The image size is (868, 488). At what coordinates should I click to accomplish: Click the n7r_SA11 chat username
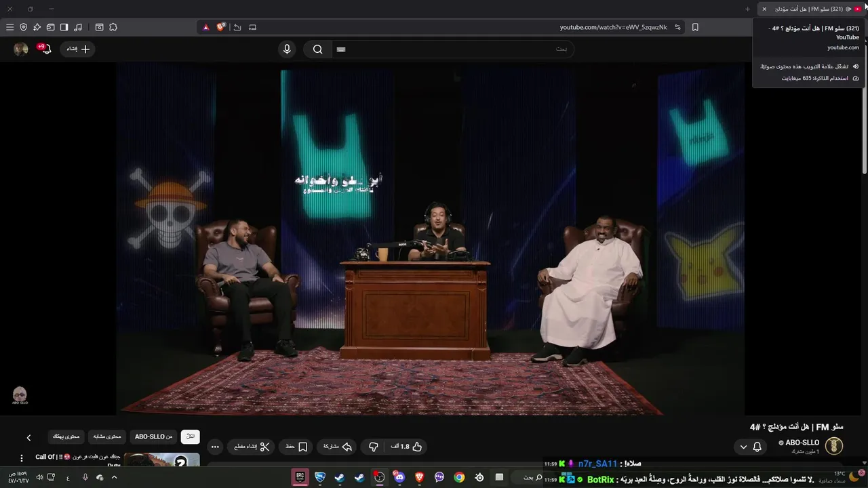pos(597,464)
